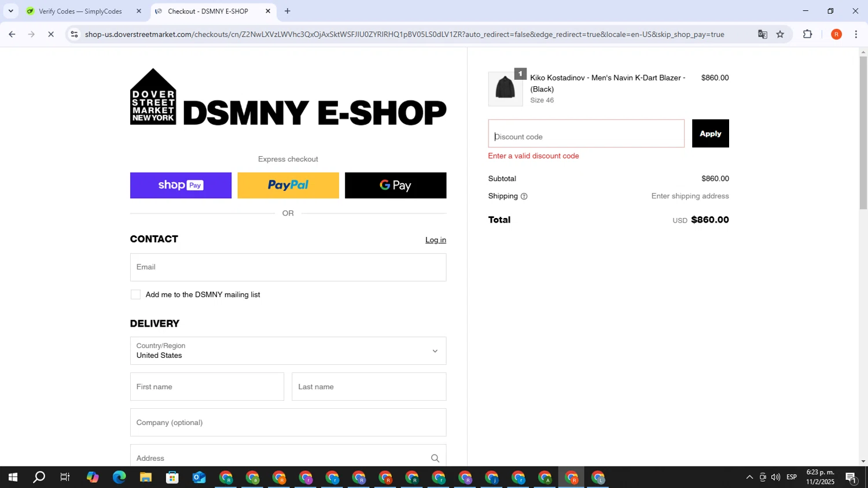868x488 pixels.
Task: Click the page vertical scrollbar thumb
Action: click(x=863, y=132)
